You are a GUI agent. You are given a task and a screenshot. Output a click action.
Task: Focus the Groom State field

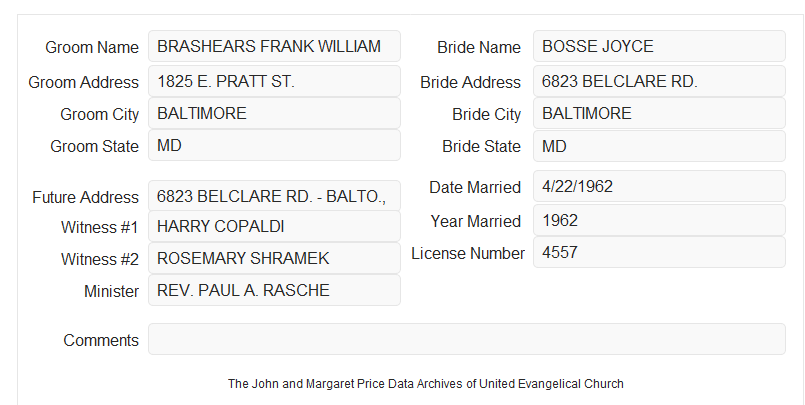(274, 145)
